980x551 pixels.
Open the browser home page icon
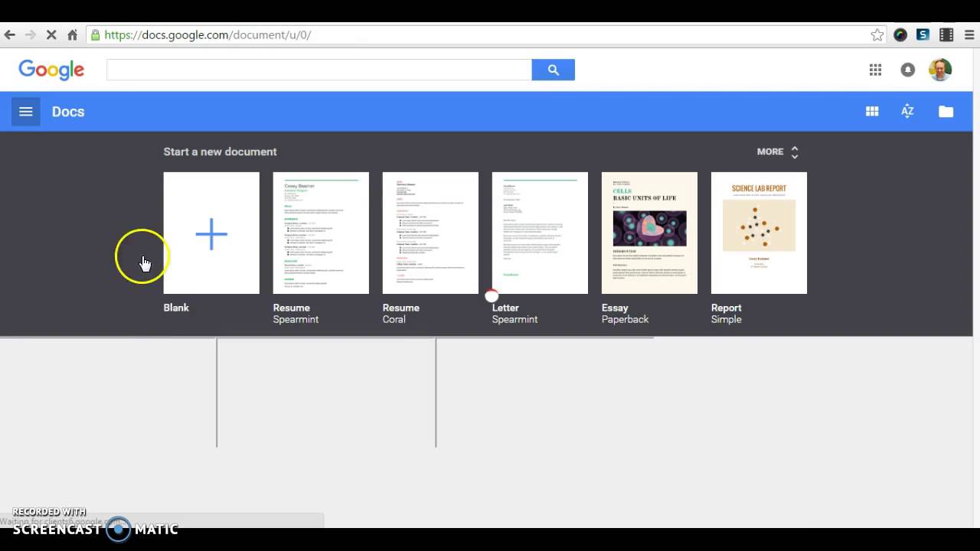pyautogui.click(x=72, y=34)
